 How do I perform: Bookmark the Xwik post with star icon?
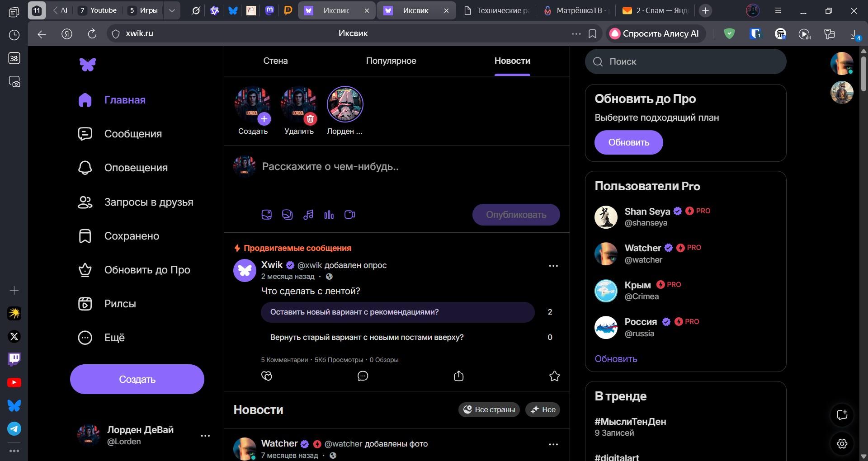[x=554, y=376]
